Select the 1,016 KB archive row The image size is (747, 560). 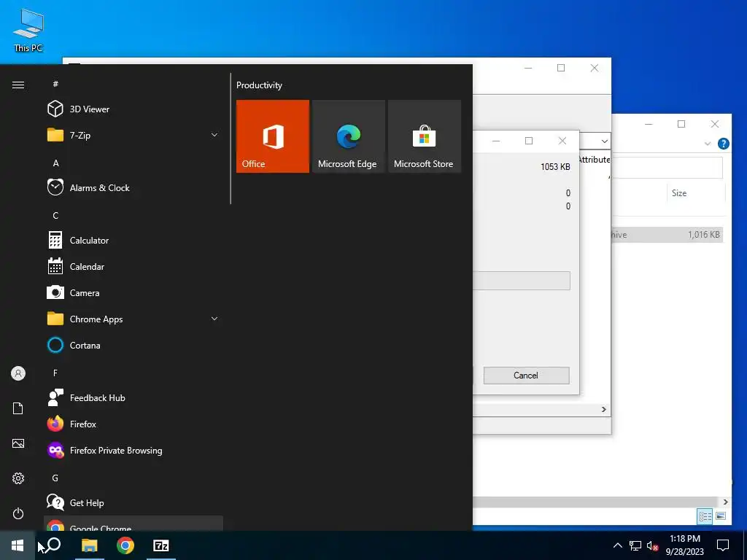[x=667, y=234]
